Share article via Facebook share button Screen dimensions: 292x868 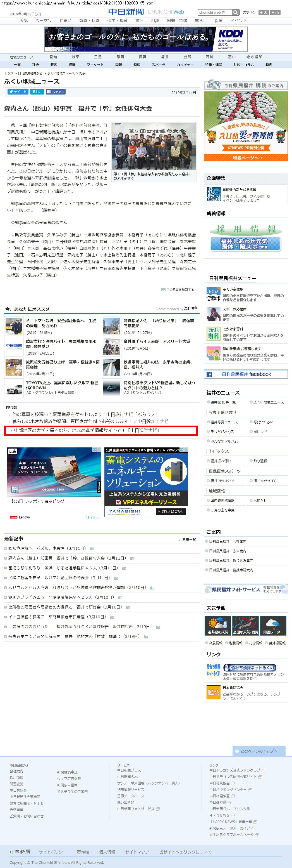56,92
